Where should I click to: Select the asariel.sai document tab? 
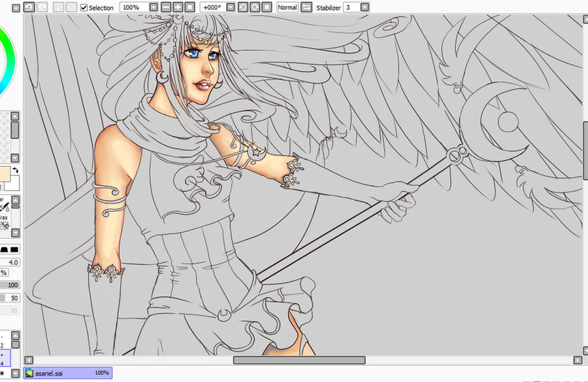click(x=67, y=372)
